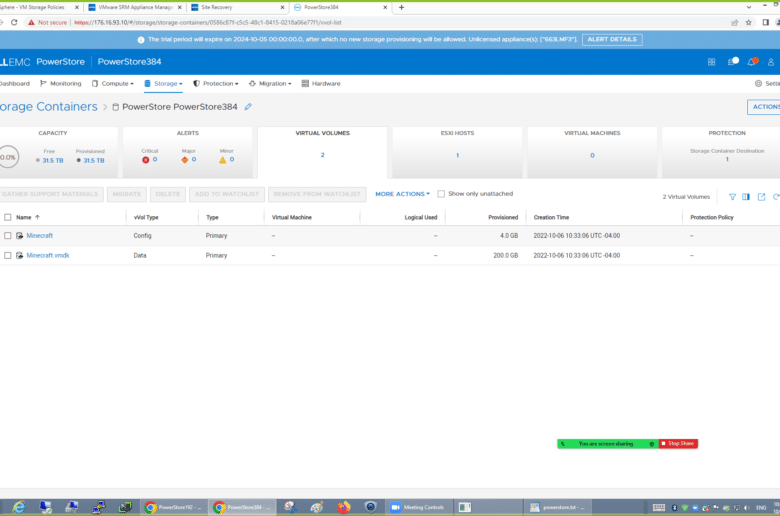Expand the Storage menu
This screenshot has height=516, width=780.
[164, 84]
